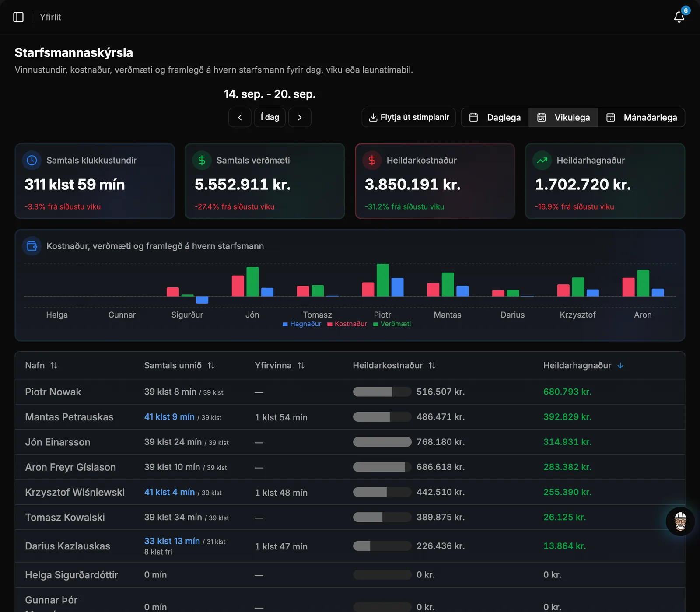Switch to Mánaðarlega view
Screen dimensions: 700x612
(x=641, y=117)
